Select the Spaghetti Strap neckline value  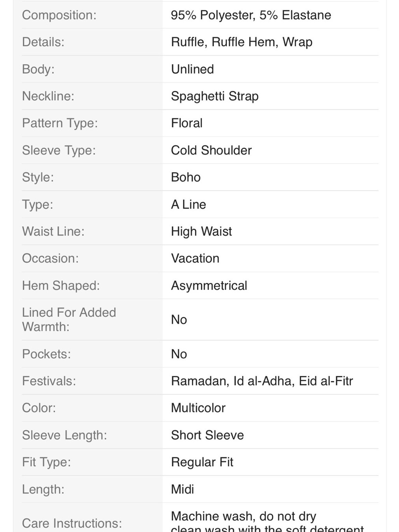tap(215, 96)
